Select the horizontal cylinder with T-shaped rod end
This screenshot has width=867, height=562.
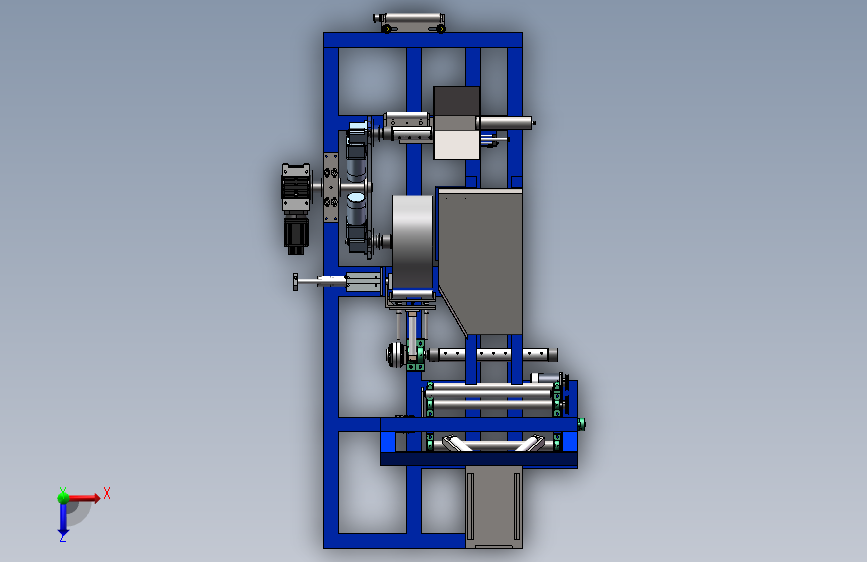click(x=337, y=282)
